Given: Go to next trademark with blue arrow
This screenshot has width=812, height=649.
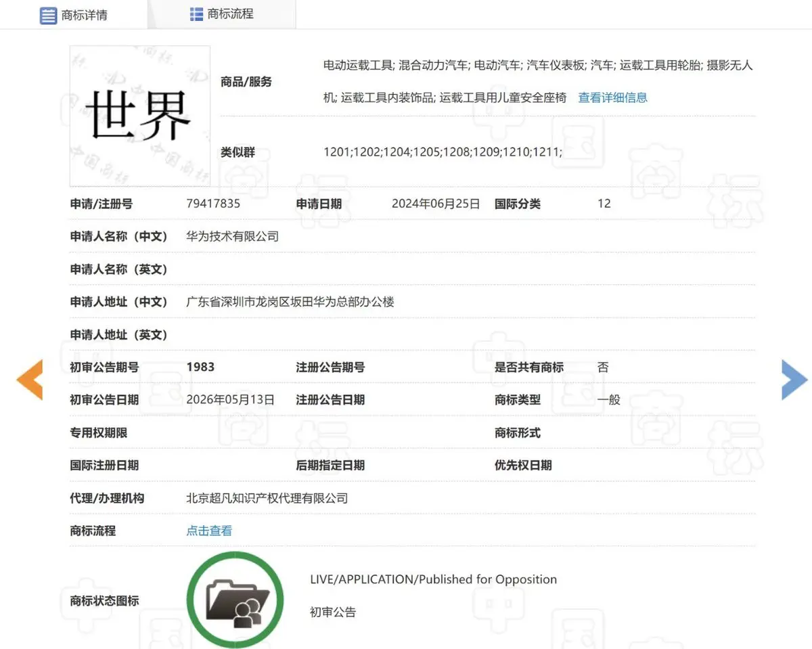Looking at the screenshot, I should pyautogui.click(x=794, y=380).
